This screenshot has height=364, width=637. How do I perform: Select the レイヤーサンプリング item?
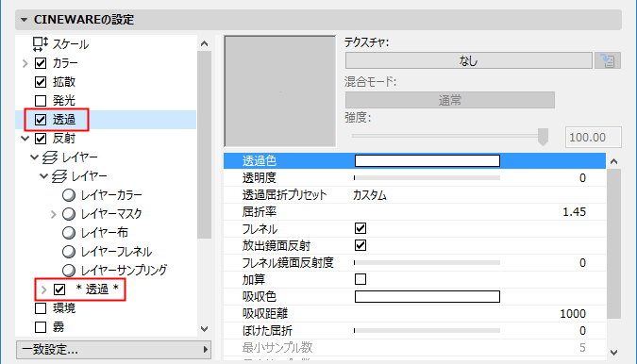124,271
